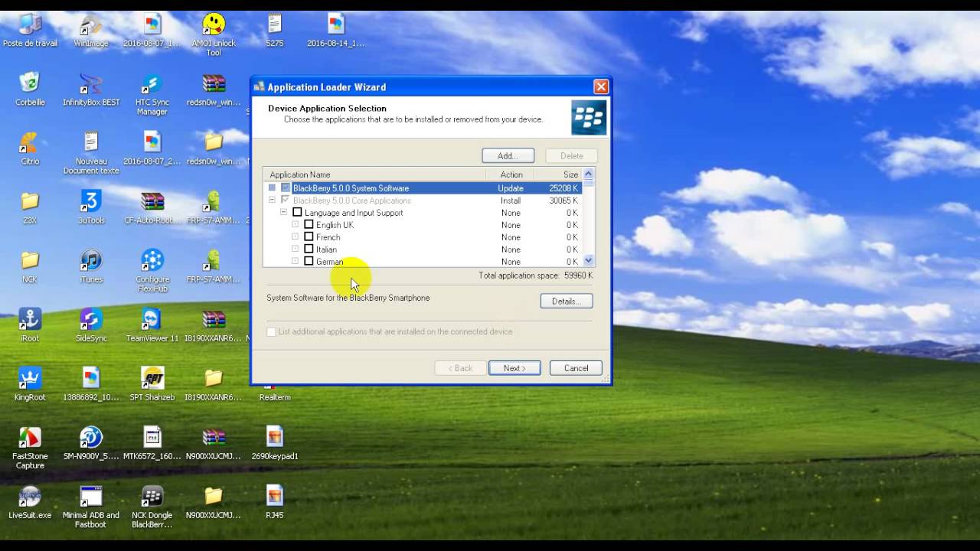Screen dimensions: 980x551
Task: Check the Italian language checkbox
Action: 309,249
